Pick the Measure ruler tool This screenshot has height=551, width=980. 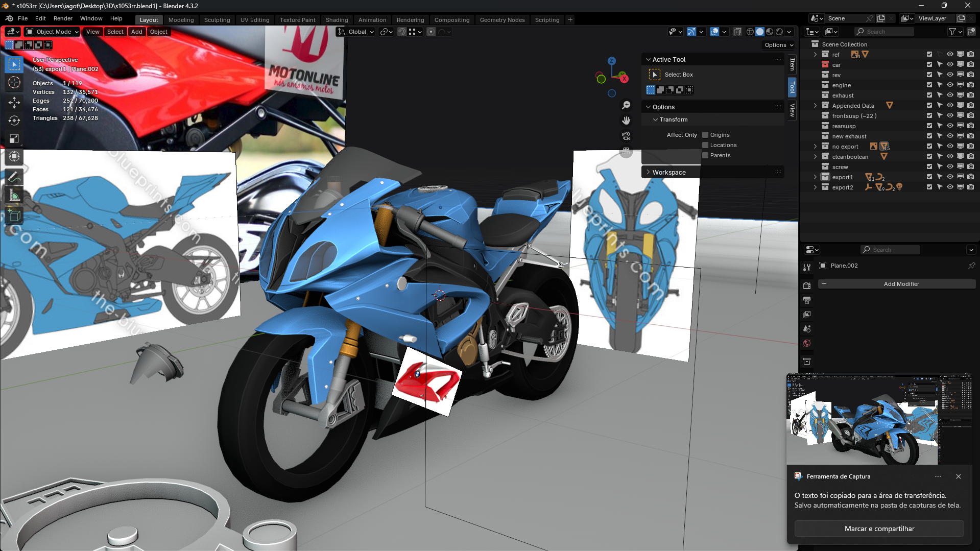pos(14,196)
